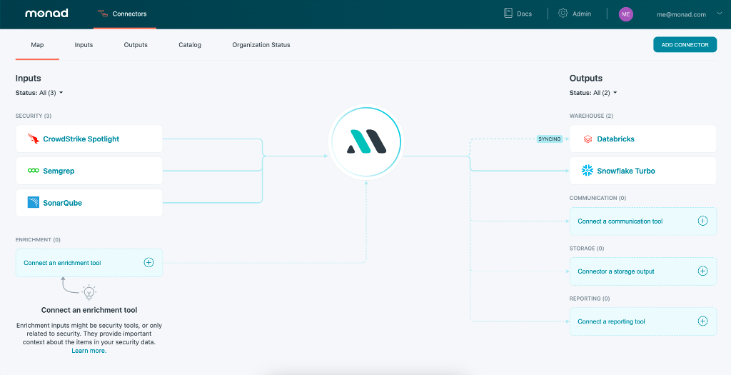Click the SECURITY (3) section label

point(34,116)
